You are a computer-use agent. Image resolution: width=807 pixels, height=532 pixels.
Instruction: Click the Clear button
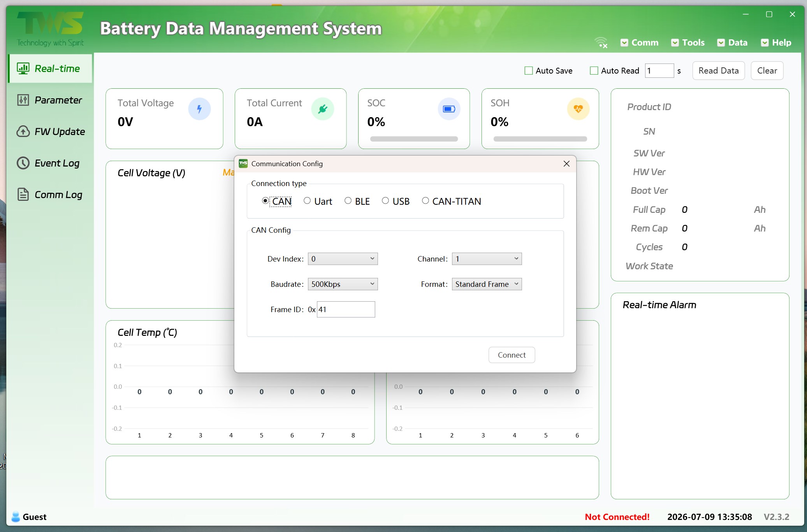pos(767,71)
